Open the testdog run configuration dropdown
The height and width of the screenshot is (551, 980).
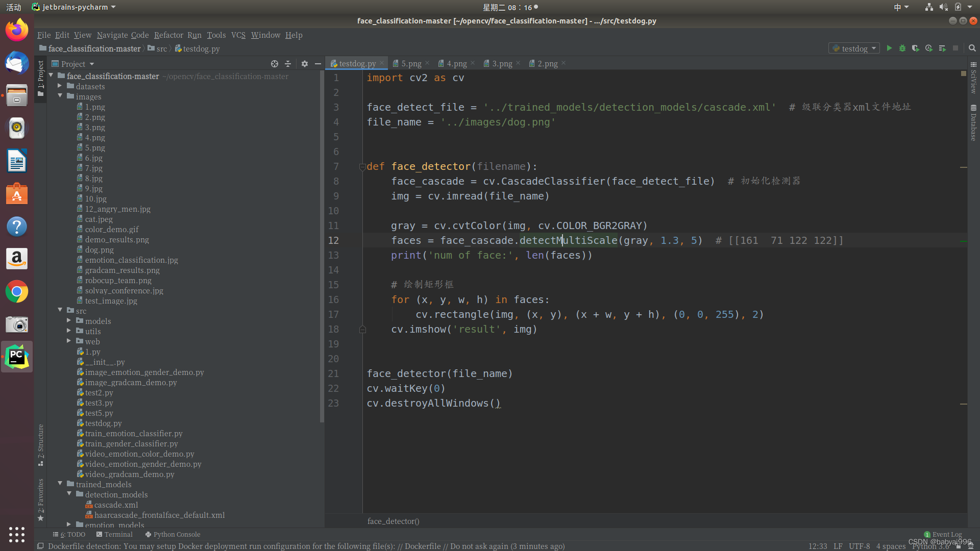(x=854, y=48)
